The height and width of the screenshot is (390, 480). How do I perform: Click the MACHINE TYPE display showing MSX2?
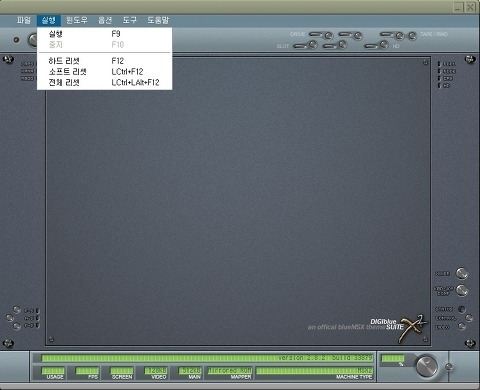click(x=314, y=370)
